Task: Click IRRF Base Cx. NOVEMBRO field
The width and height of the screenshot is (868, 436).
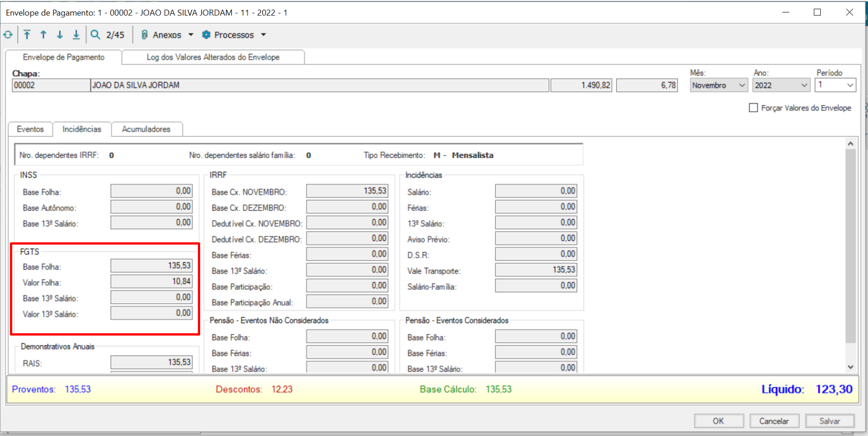Action: (347, 191)
